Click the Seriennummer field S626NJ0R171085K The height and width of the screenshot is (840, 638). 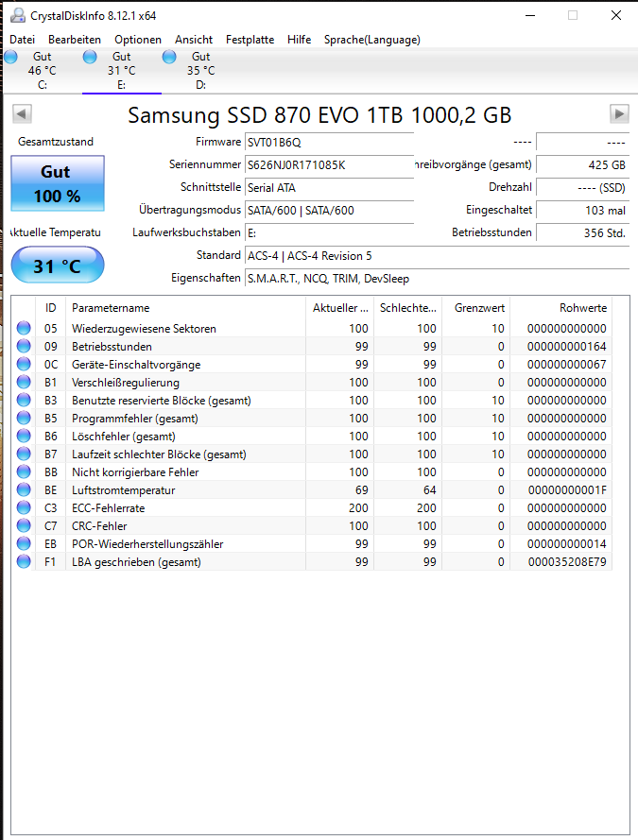330,165
